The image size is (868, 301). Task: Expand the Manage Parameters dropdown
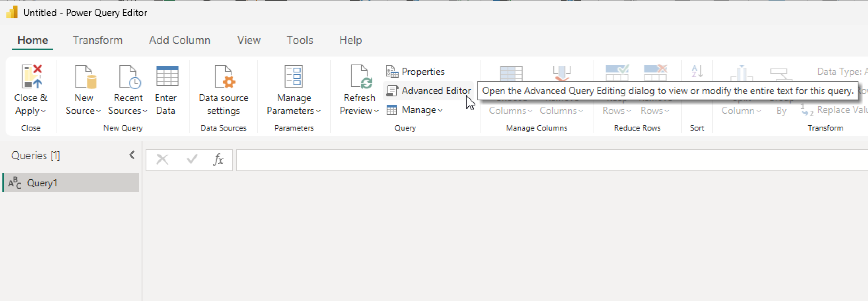pos(318,111)
